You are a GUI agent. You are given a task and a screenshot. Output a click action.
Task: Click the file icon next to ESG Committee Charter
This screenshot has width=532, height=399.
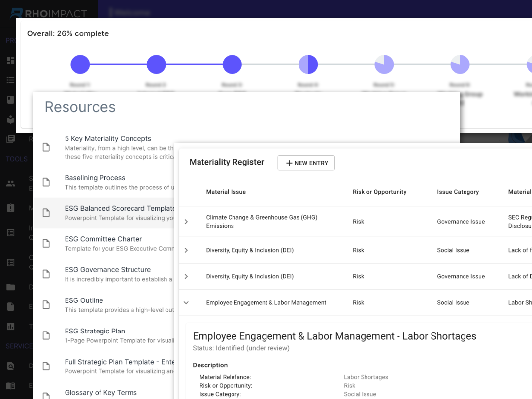pos(46,243)
